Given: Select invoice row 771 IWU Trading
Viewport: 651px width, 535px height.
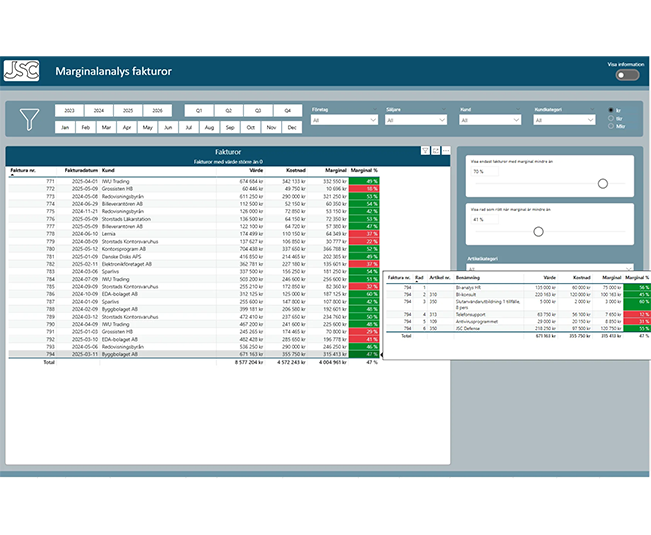Looking at the screenshot, I should click(x=194, y=181).
